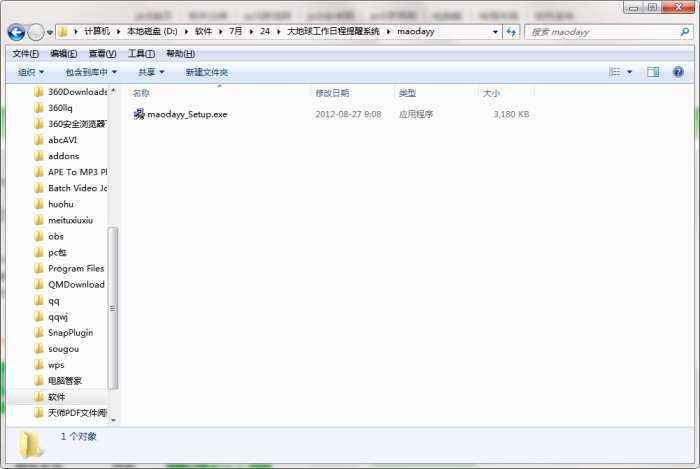Expand the arrow after 计算机 breadcrumb
The width and height of the screenshot is (700, 469).
click(119, 32)
